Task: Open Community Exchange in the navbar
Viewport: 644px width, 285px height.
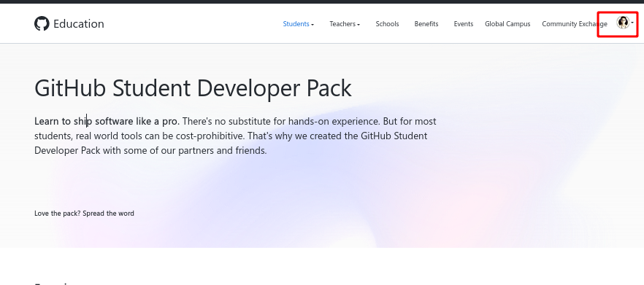Action: click(x=574, y=24)
